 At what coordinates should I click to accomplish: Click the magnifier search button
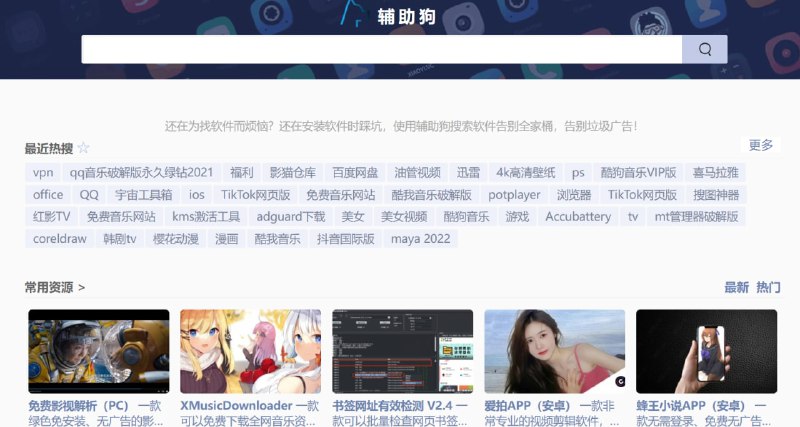[705, 49]
